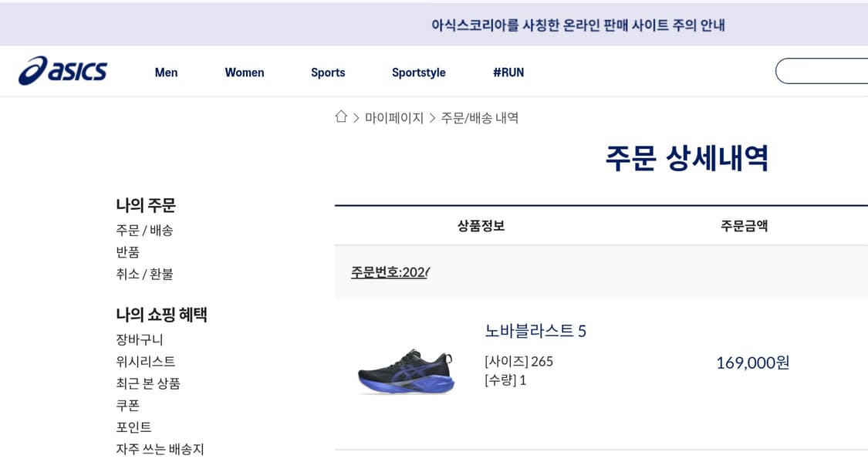The height and width of the screenshot is (469, 868).
Task: Go to 주문/배송 내역 via the breadcrumb
Action: (479, 117)
